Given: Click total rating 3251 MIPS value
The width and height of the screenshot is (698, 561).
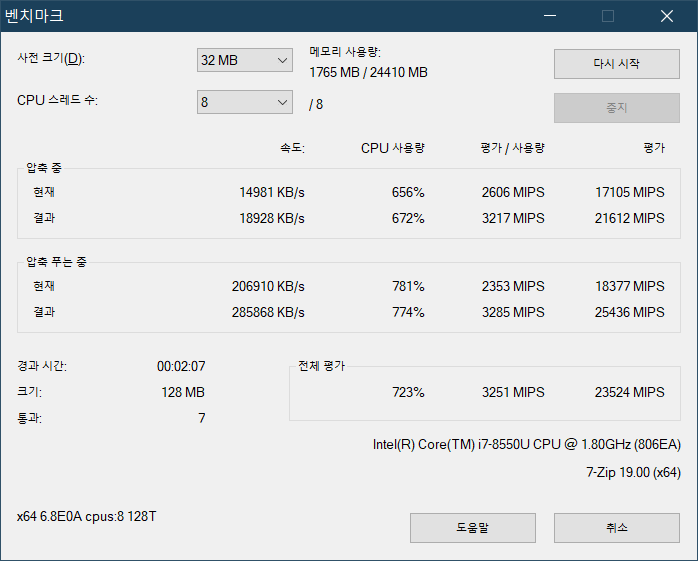Looking at the screenshot, I should pyautogui.click(x=513, y=392).
